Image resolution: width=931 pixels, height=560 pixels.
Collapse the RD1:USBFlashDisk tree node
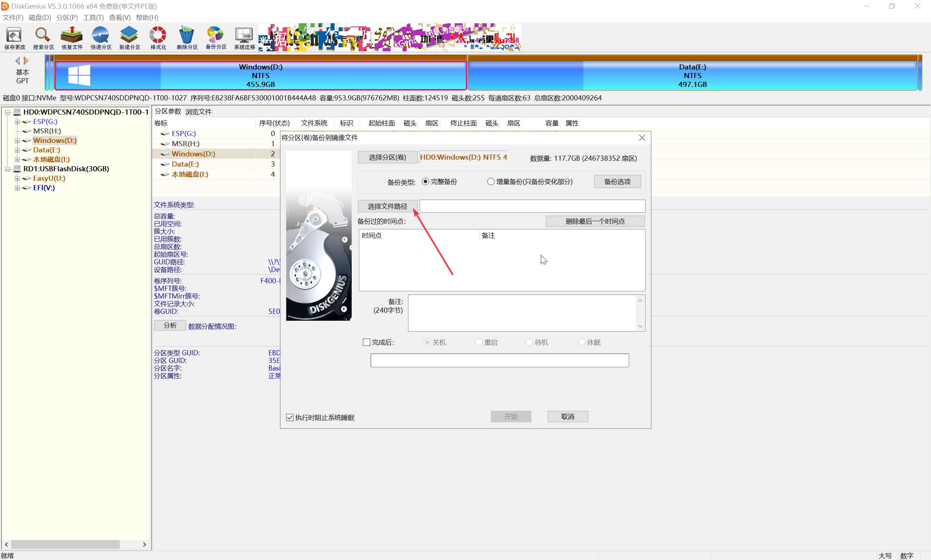click(x=7, y=169)
